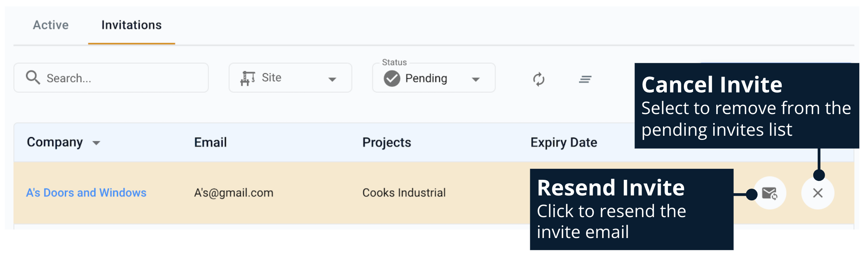868x254 pixels.
Task: Click the Expiry Date column header
Action: pyautogui.click(x=563, y=142)
